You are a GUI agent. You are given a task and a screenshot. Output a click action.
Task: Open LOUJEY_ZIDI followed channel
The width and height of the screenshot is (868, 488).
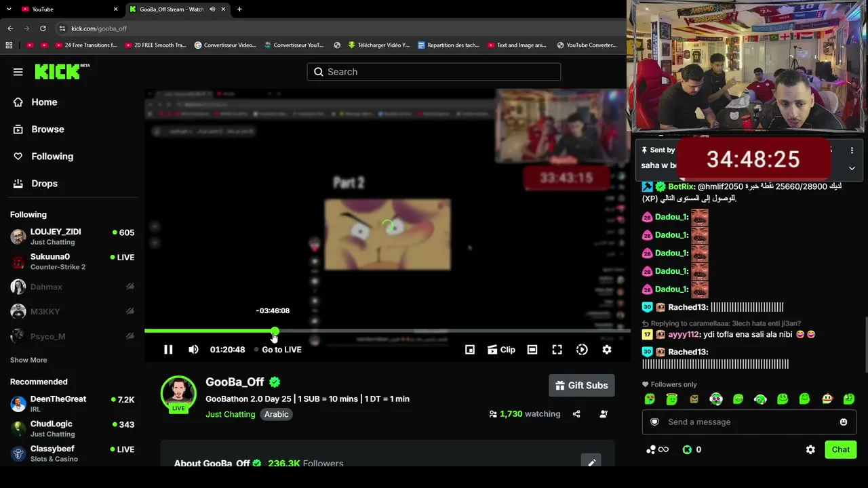point(73,237)
